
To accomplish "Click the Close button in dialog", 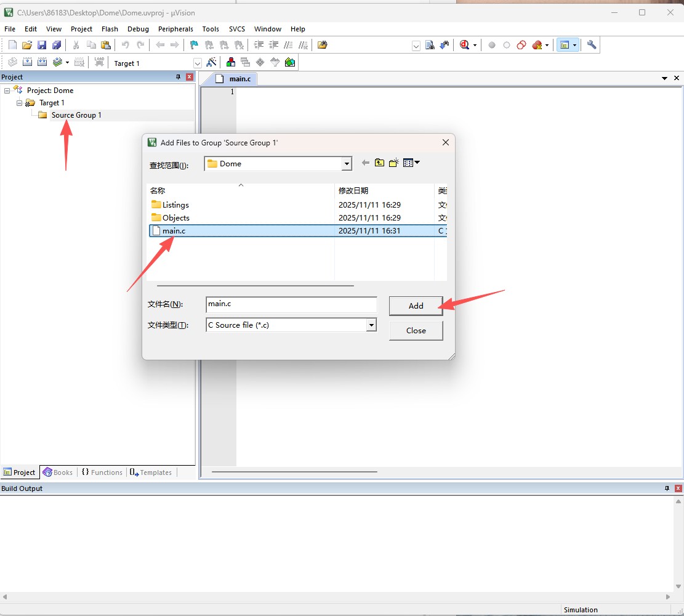I will [416, 331].
